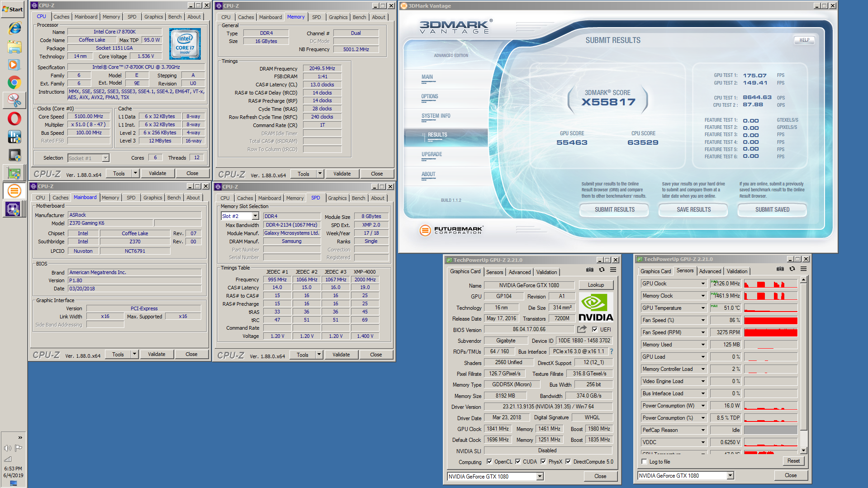This screenshot has width=868, height=488.
Task: Click the Show Desktop icon below the clock
Action: tap(13, 483)
